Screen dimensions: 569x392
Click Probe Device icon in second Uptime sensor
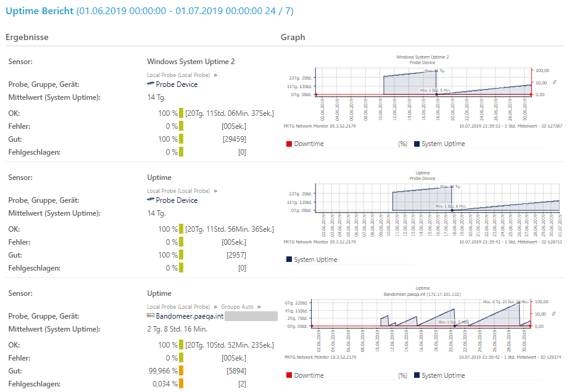151,200
